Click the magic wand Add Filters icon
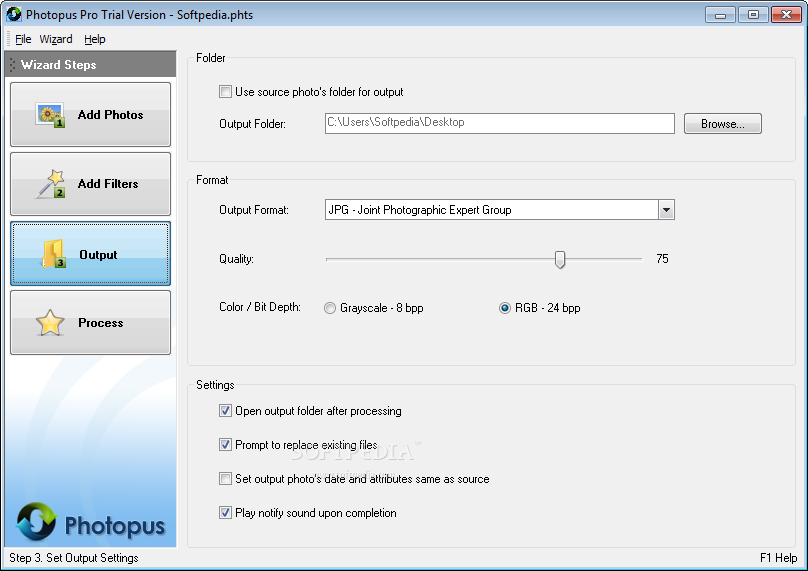 pyautogui.click(x=50, y=184)
